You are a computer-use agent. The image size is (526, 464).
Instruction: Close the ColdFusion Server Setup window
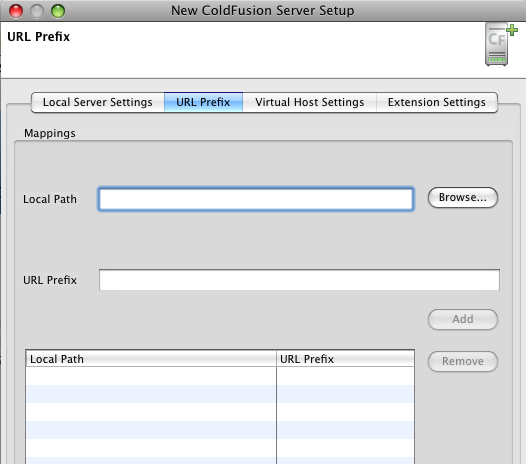[16, 11]
